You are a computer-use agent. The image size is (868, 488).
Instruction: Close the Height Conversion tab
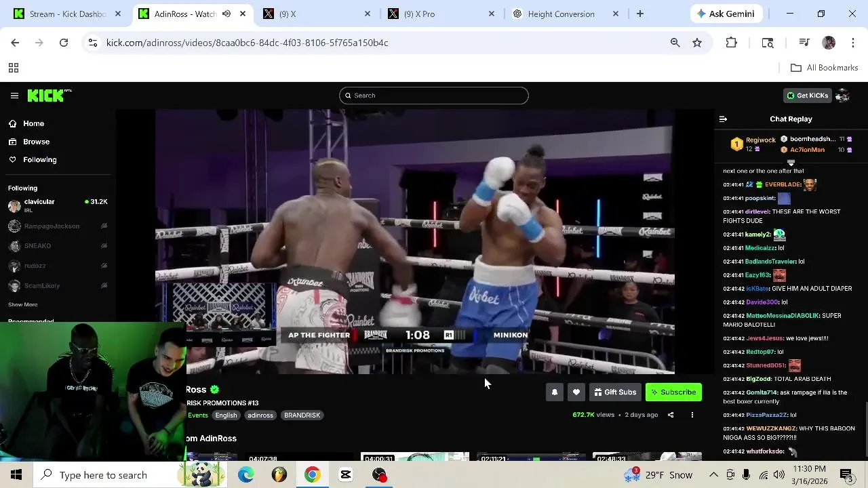(x=616, y=14)
